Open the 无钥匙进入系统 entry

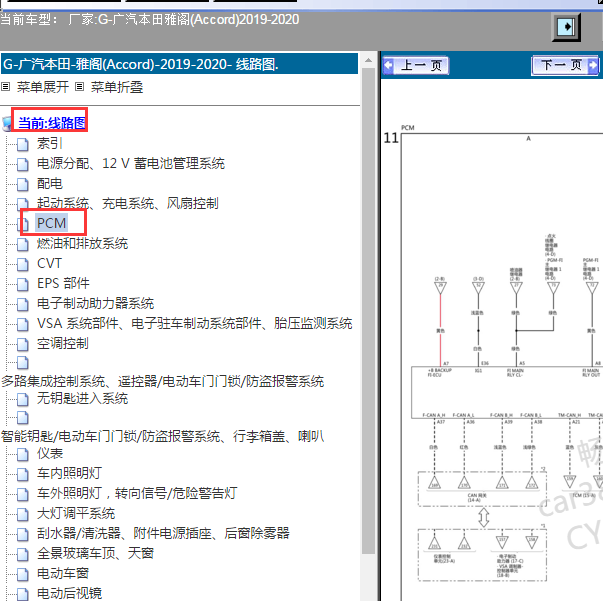coord(82,398)
